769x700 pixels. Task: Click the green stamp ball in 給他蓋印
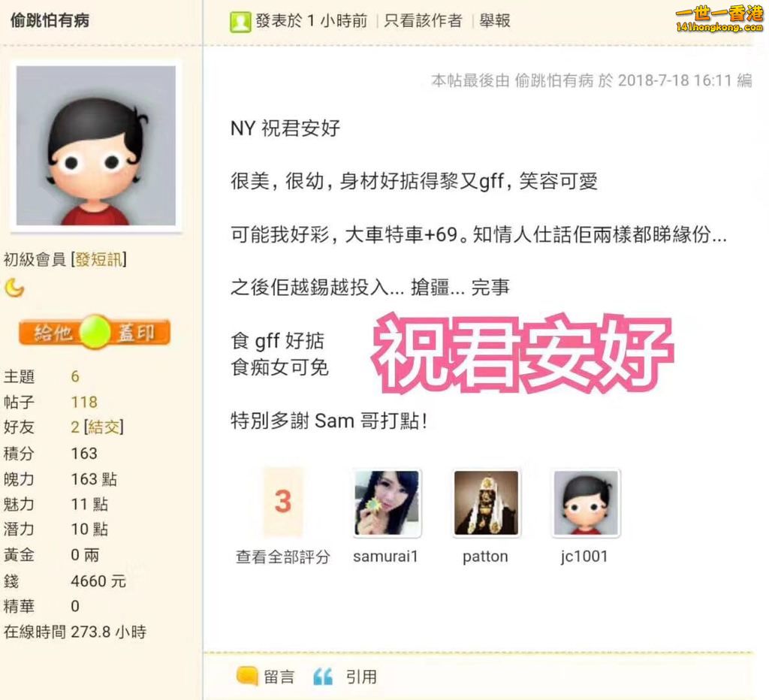coord(95,332)
